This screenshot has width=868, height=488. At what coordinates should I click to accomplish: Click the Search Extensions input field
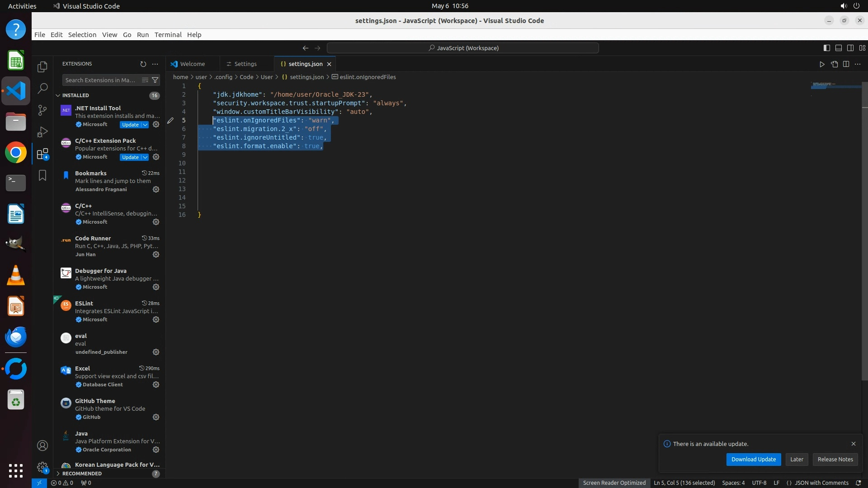pyautogui.click(x=100, y=80)
